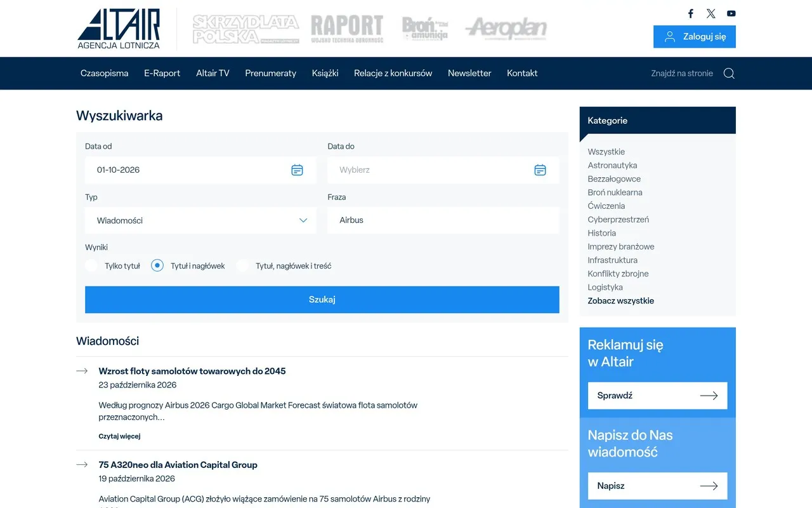Click the Zaloguj się button
Viewport: 812px width, 508px height.
[695, 37]
